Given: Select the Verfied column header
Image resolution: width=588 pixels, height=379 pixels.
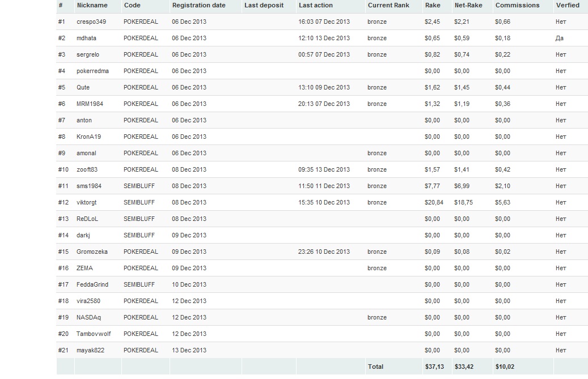Looking at the screenshot, I should tap(568, 5).
